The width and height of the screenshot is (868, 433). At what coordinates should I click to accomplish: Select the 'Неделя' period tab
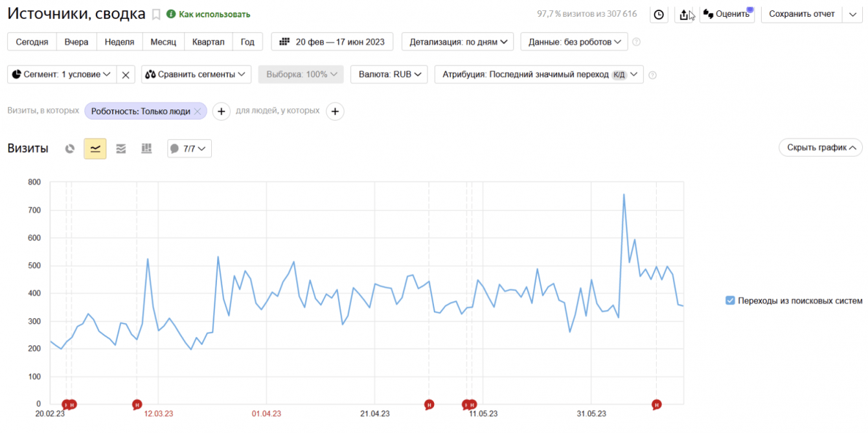tap(119, 41)
